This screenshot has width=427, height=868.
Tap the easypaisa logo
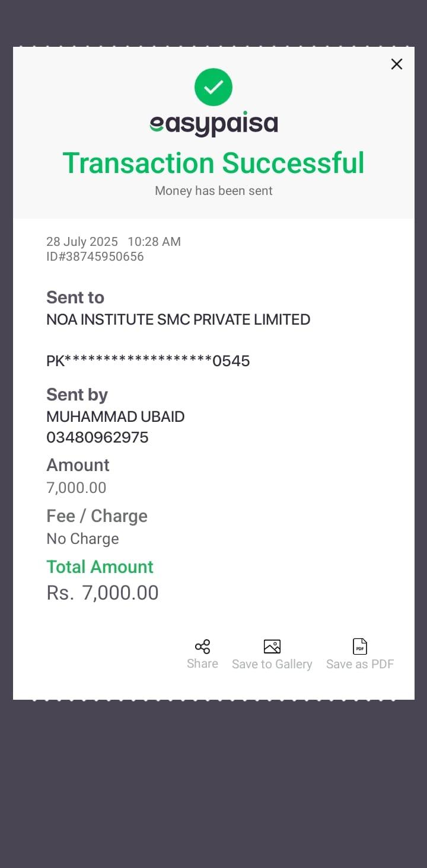(213, 124)
